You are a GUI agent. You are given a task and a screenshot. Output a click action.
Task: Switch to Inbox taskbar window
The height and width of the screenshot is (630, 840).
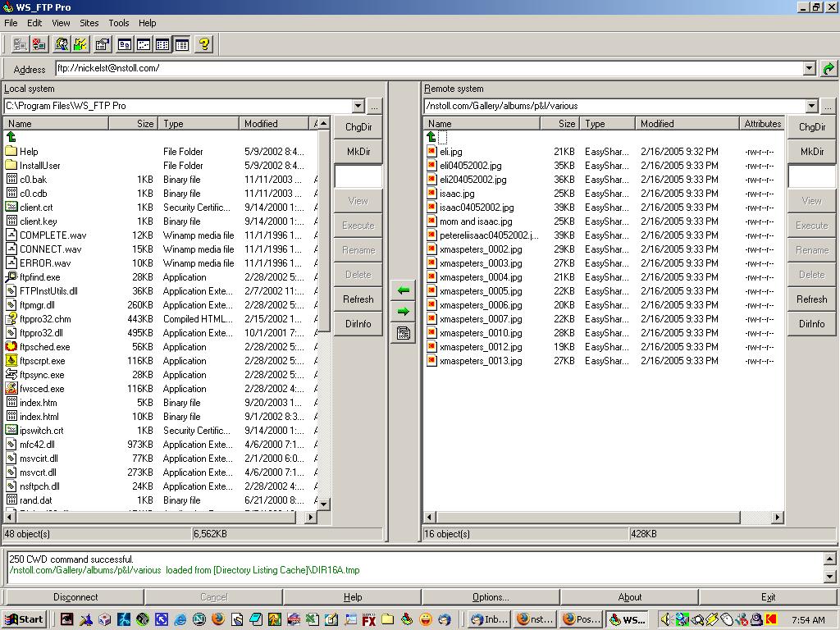point(489,620)
